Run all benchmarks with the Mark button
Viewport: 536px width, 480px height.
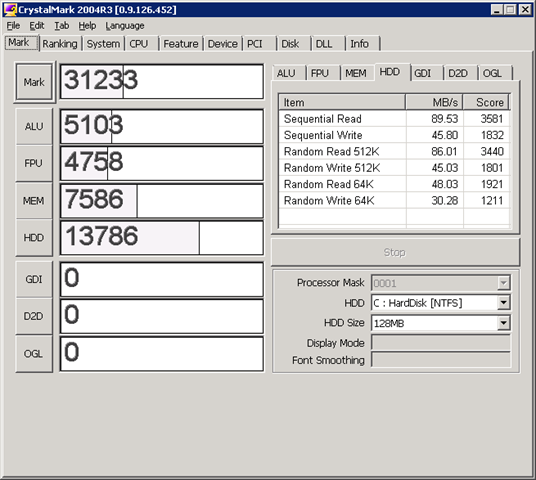click(x=34, y=82)
